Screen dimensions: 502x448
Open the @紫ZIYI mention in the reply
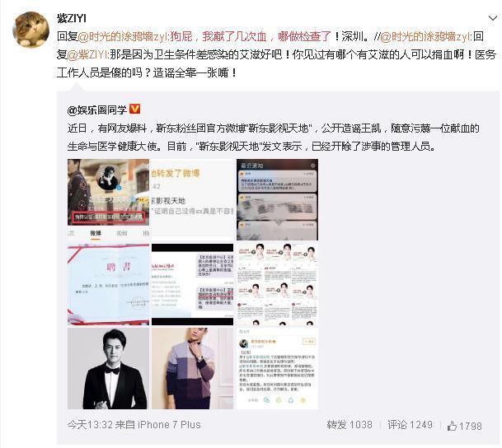coord(87,54)
